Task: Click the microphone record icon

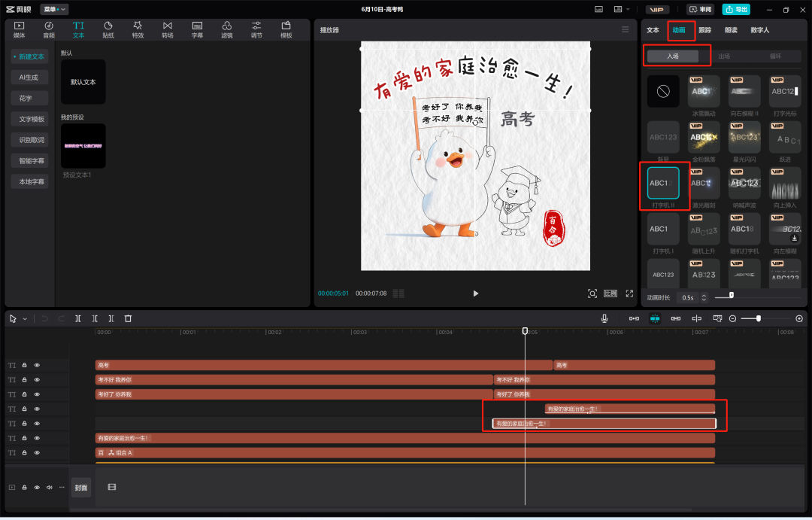Action: click(604, 318)
